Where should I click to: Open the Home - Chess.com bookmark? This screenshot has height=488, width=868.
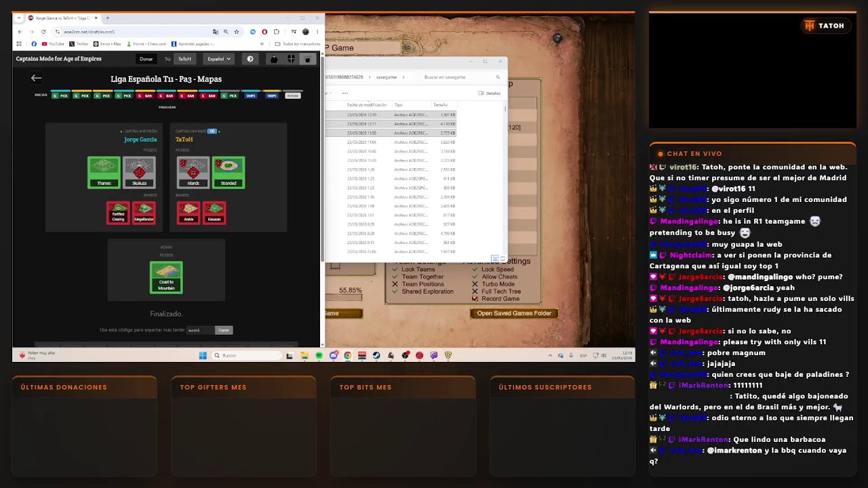146,44
